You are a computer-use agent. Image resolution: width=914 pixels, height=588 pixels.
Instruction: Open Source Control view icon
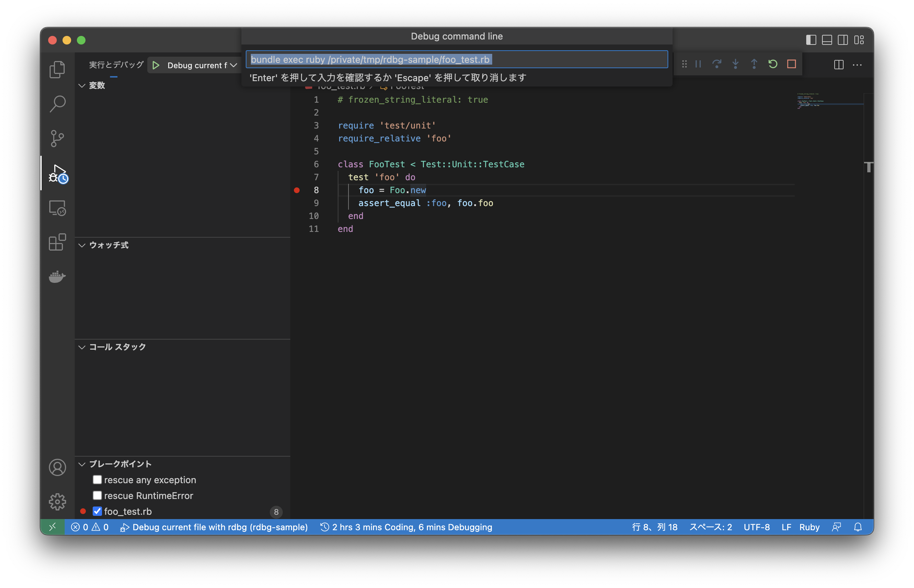click(x=57, y=138)
